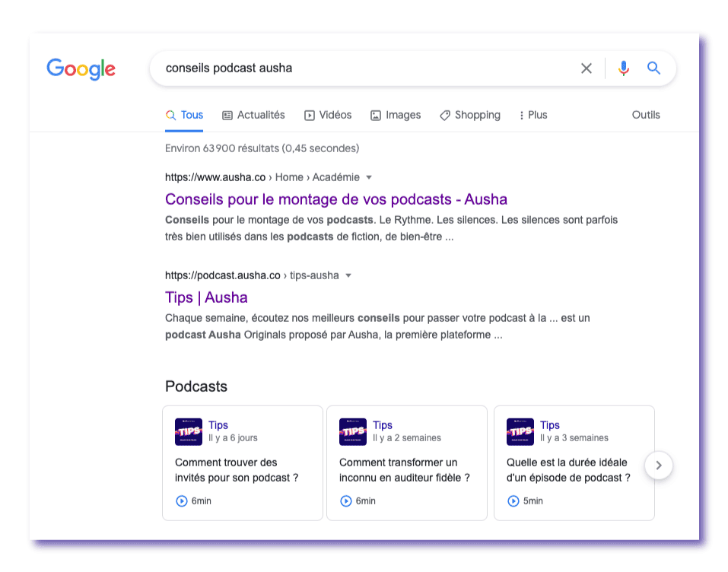
Task: Select the Tous tab
Action: point(184,115)
